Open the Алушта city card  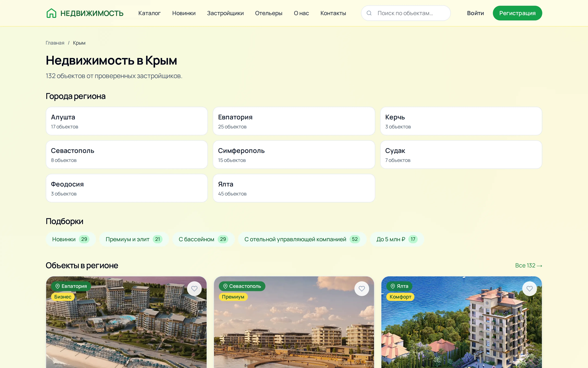point(127,121)
